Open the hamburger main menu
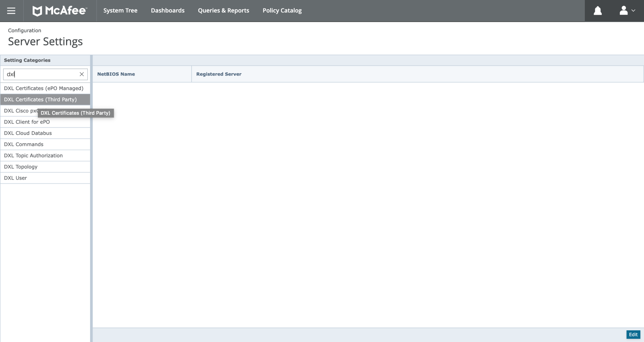This screenshot has height=342, width=644. [11, 11]
